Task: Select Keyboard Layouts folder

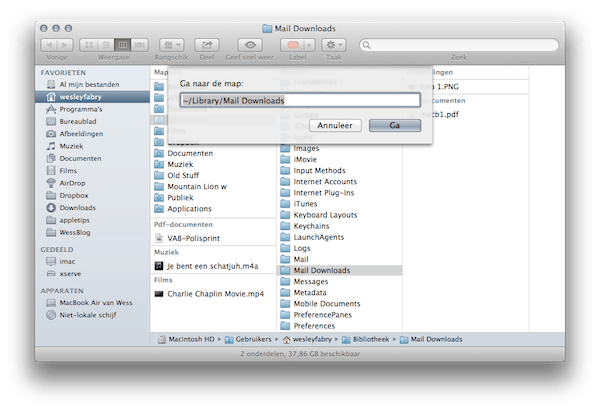Action: coord(339,215)
